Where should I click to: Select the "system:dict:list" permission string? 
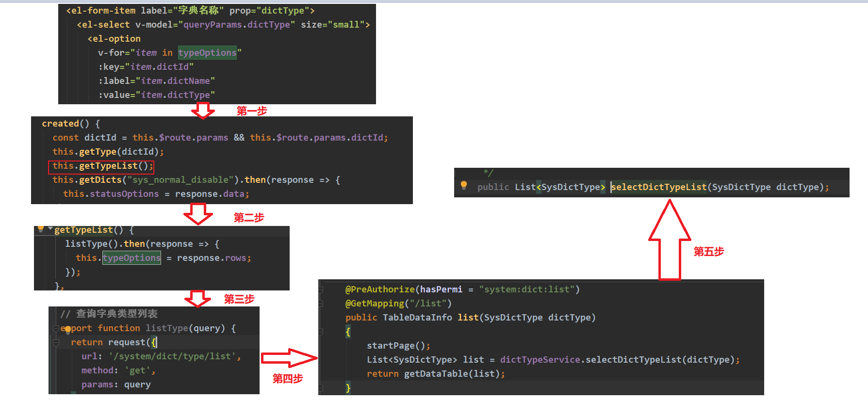click(x=526, y=289)
